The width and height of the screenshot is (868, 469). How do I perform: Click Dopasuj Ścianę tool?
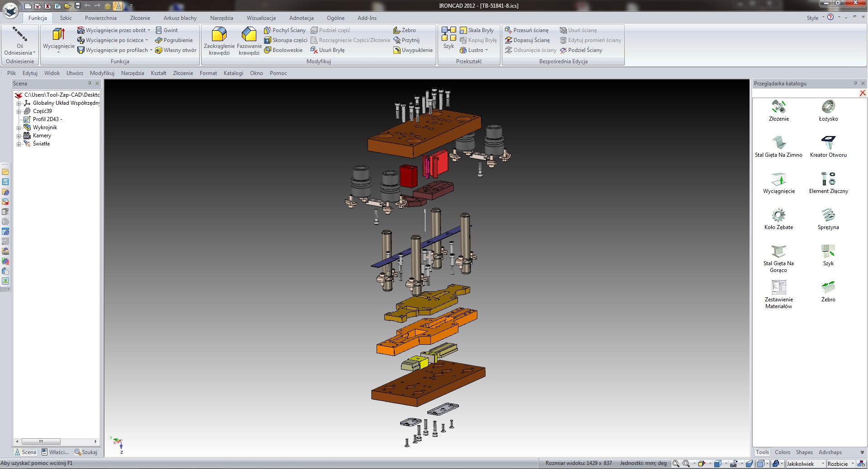(528, 40)
